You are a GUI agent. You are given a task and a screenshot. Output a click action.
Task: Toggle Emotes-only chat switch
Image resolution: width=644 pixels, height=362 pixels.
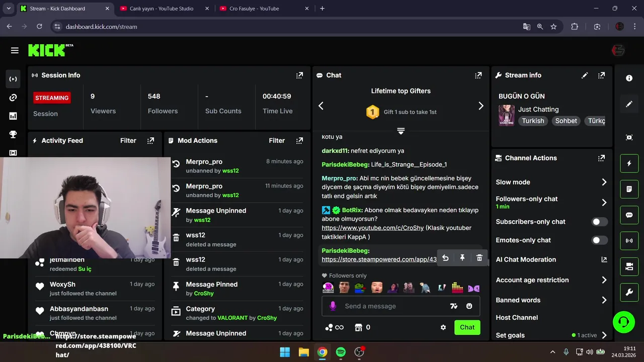click(x=599, y=240)
